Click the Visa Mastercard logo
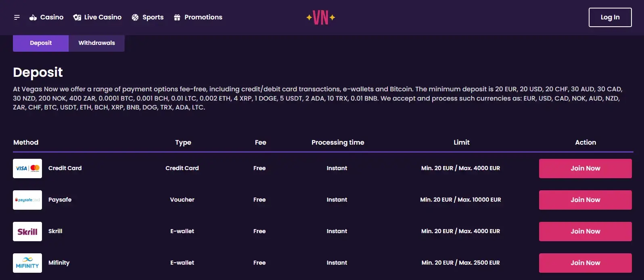The width and height of the screenshot is (644, 280). 27,168
